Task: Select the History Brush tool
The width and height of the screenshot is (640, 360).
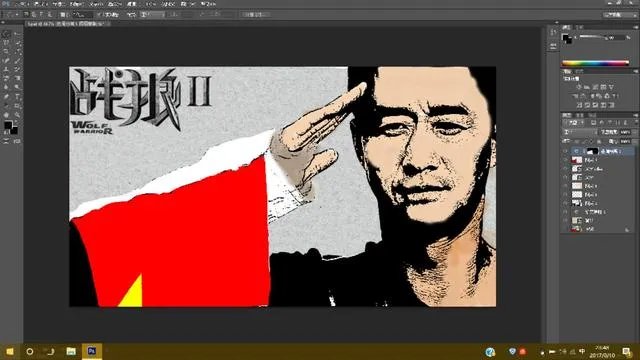Action: [18, 69]
